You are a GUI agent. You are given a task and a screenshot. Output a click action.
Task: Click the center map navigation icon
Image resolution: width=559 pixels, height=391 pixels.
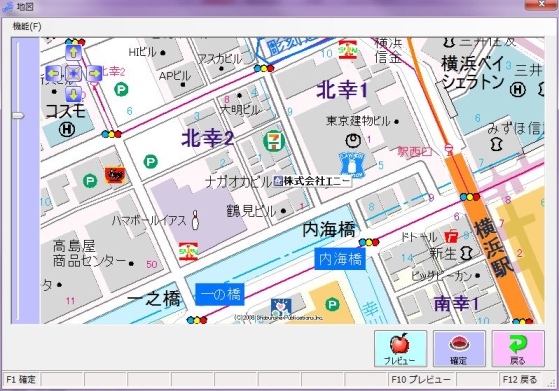[74, 74]
